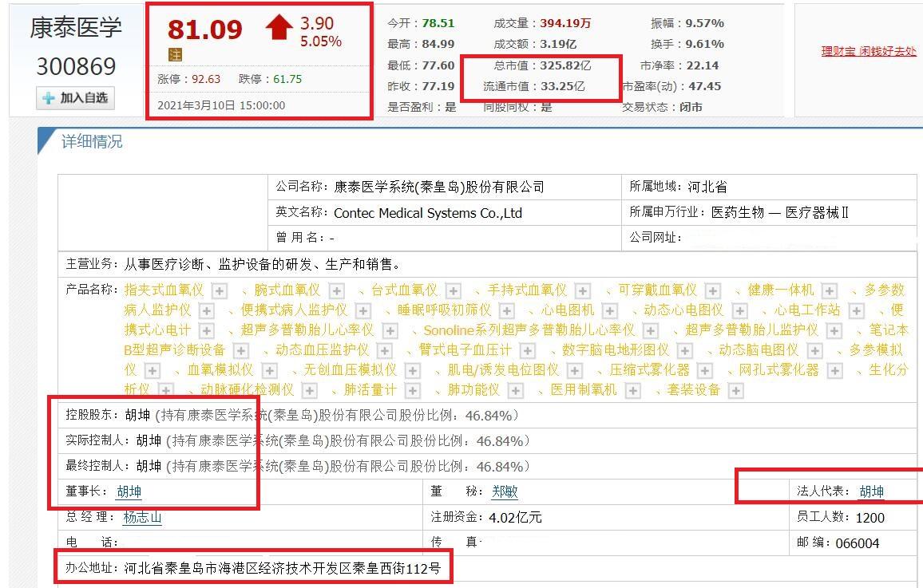923x588 pixels.
Task: Open product link 肺活量计
Action: click(x=370, y=390)
